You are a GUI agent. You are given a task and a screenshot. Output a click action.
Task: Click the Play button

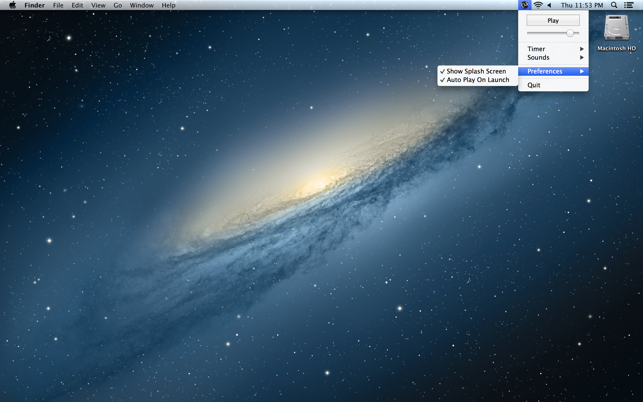(x=553, y=21)
